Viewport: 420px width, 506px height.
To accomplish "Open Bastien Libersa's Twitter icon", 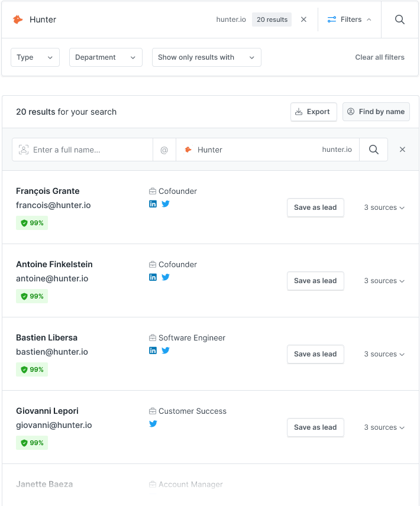I will [x=166, y=351].
